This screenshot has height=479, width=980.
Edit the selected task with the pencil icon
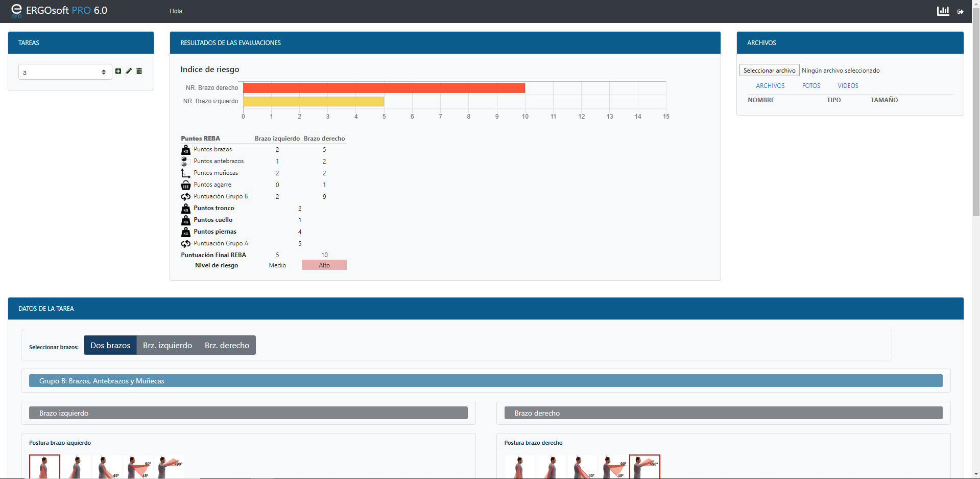click(129, 71)
